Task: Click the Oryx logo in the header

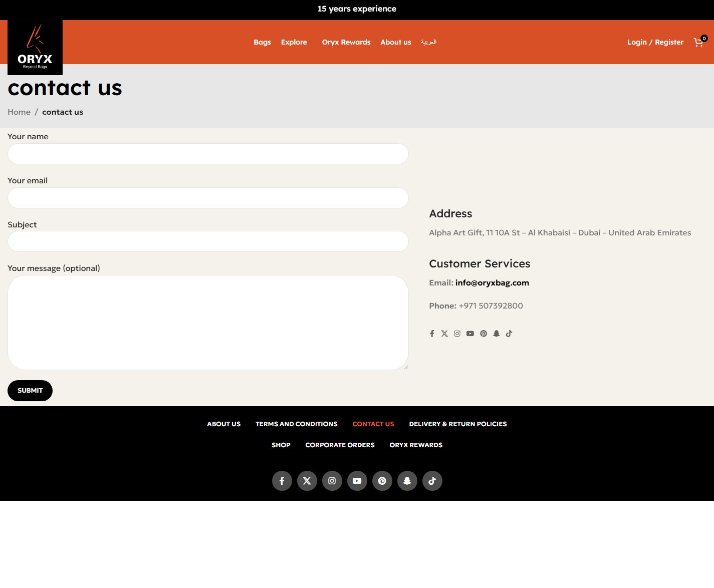Action: [35, 48]
